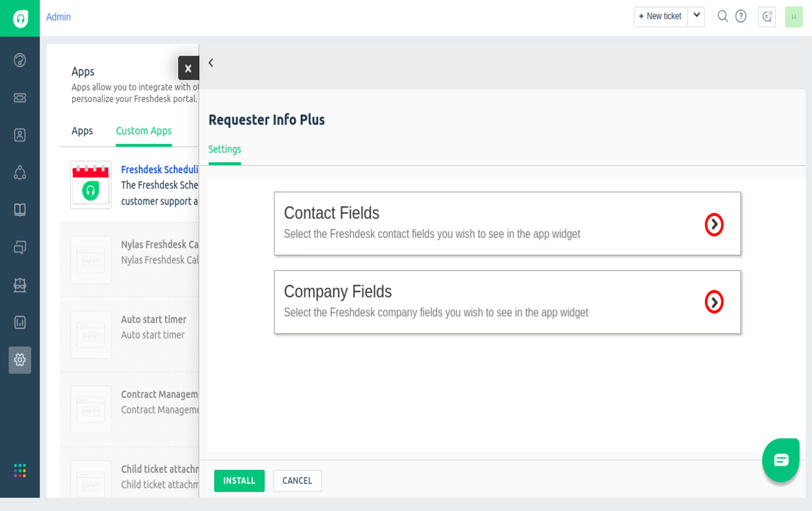Select the Nylas Freshdesk app title
Image resolution: width=812 pixels, height=511 pixels.
point(160,245)
